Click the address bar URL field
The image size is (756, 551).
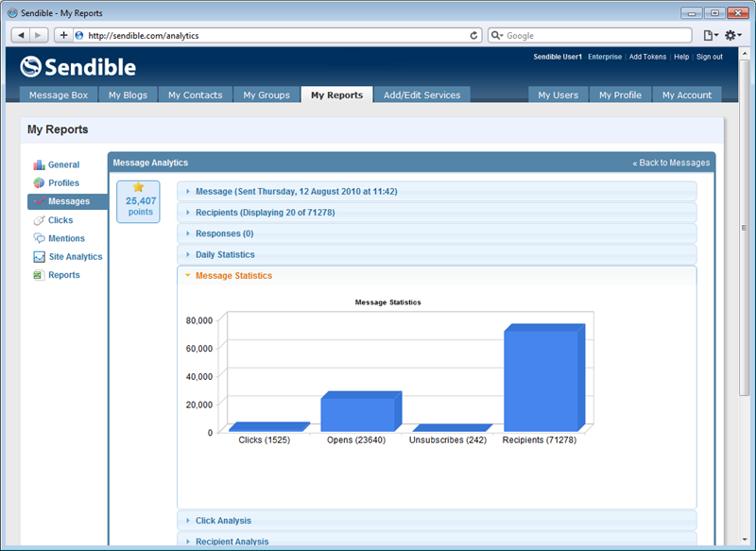[x=277, y=35]
